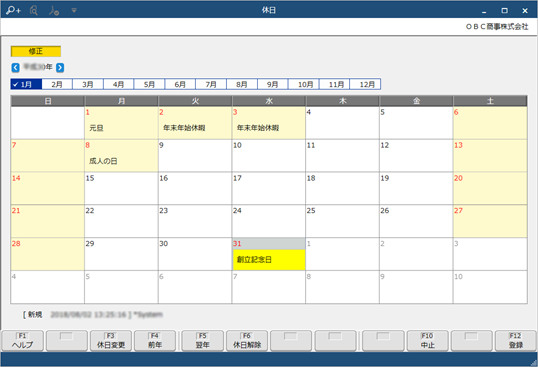Viewport: 538px width, 367px height.
Task: Switch to the 4月 tab
Action: [119, 84]
